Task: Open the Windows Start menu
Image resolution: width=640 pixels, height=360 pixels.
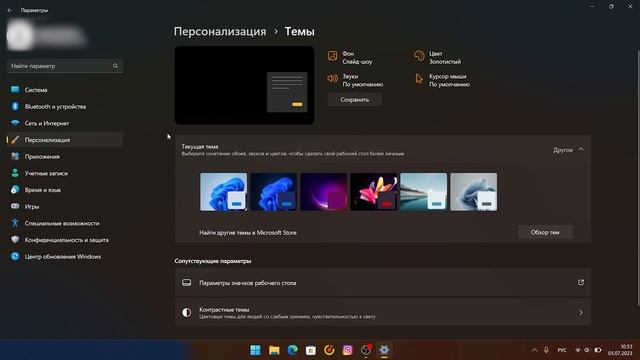Action: [x=256, y=350]
